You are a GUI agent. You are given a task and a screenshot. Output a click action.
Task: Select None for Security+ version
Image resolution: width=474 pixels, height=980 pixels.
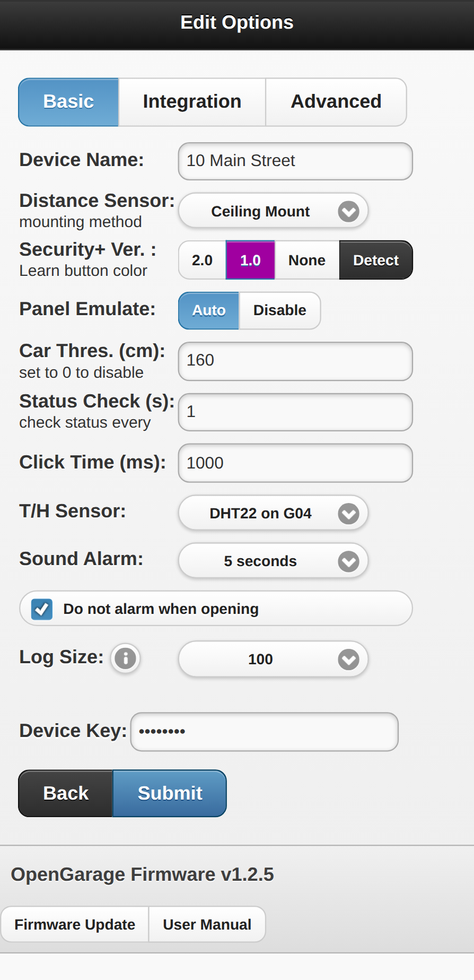coord(307,260)
